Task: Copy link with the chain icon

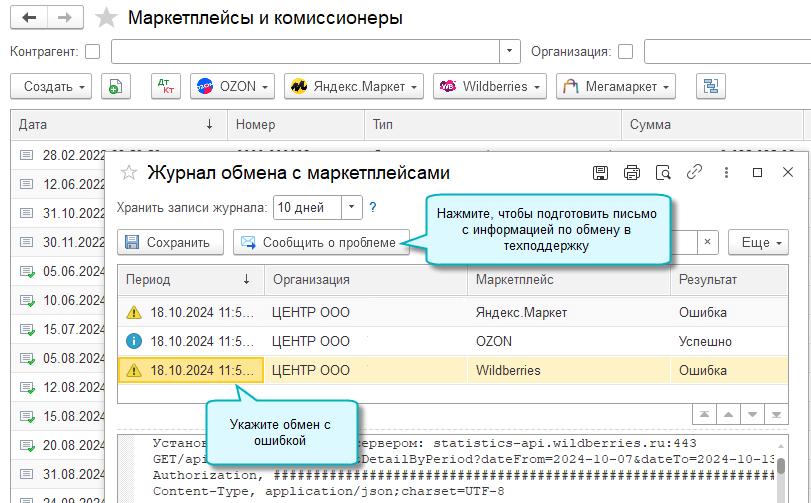Action: 694,172
